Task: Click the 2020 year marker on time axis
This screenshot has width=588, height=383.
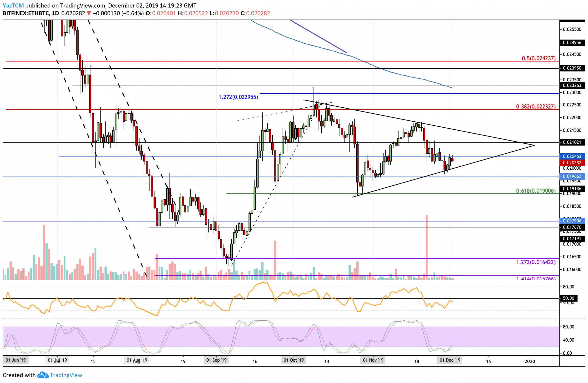Action: coord(530,361)
